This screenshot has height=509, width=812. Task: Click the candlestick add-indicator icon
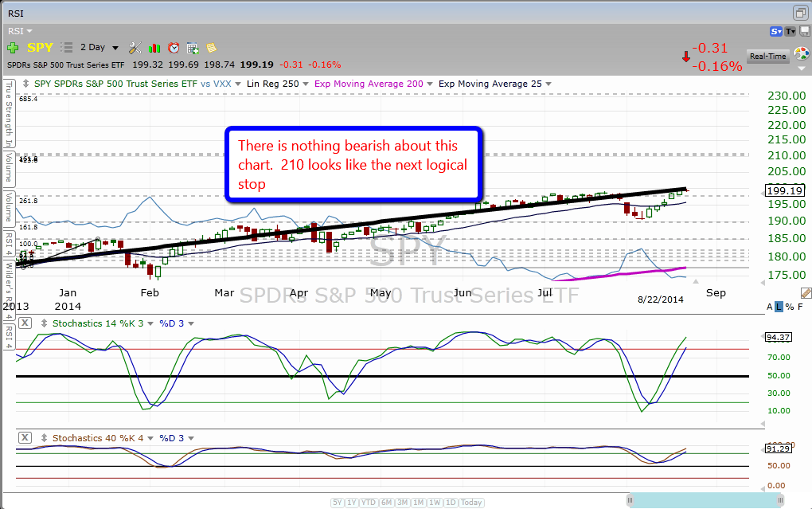click(154, 48)
